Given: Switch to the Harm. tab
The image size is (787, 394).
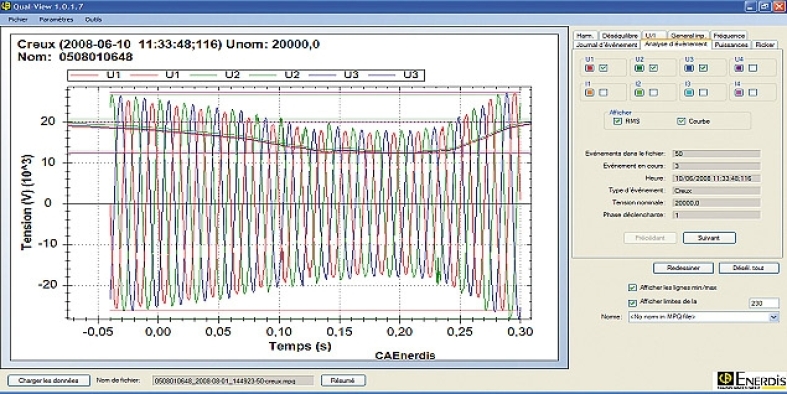Looking at the screenshot, I should pyautogui.click(x=585, y=36).
